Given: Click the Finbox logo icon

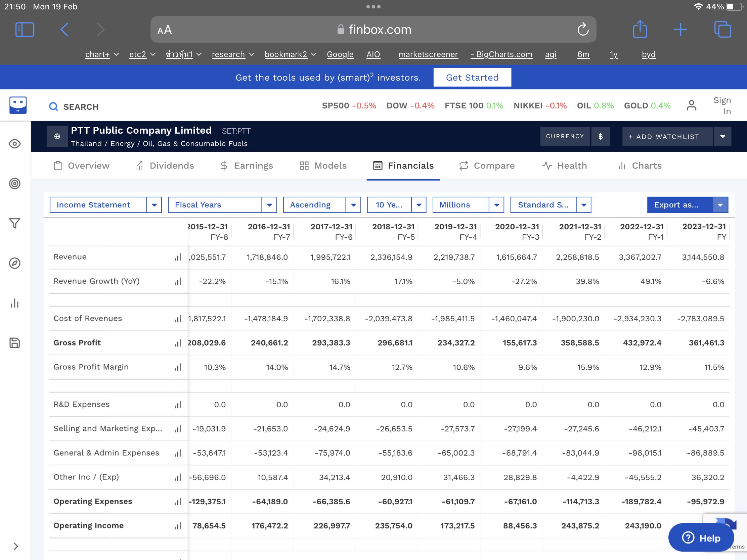Looking at the screenshot, I should tap(18, 105).
